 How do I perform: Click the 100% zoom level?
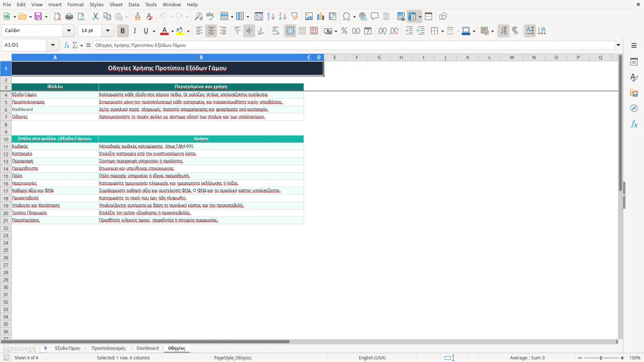635,358
